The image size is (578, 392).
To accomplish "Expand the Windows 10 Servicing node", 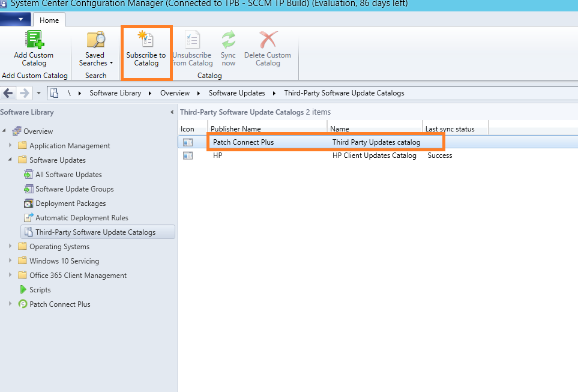I will point(10,261).
